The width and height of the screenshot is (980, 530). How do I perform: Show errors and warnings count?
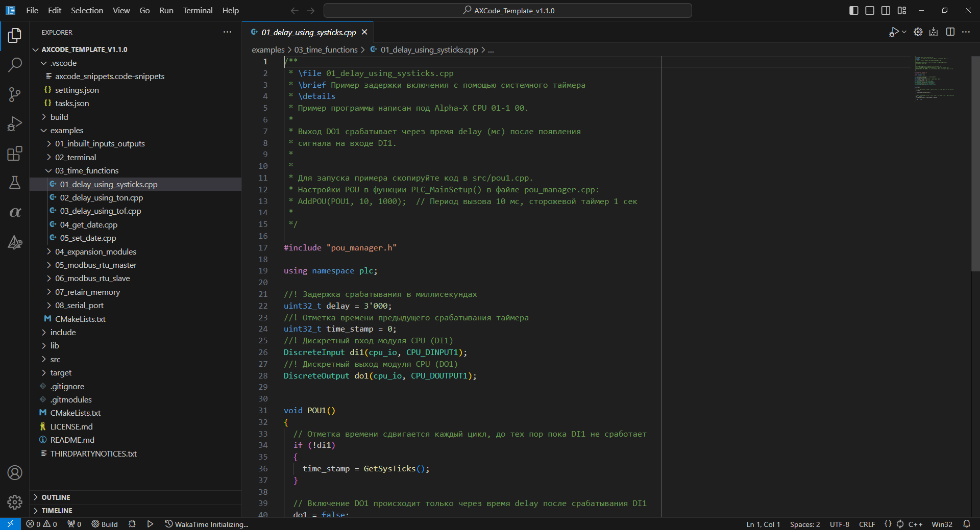42,524
